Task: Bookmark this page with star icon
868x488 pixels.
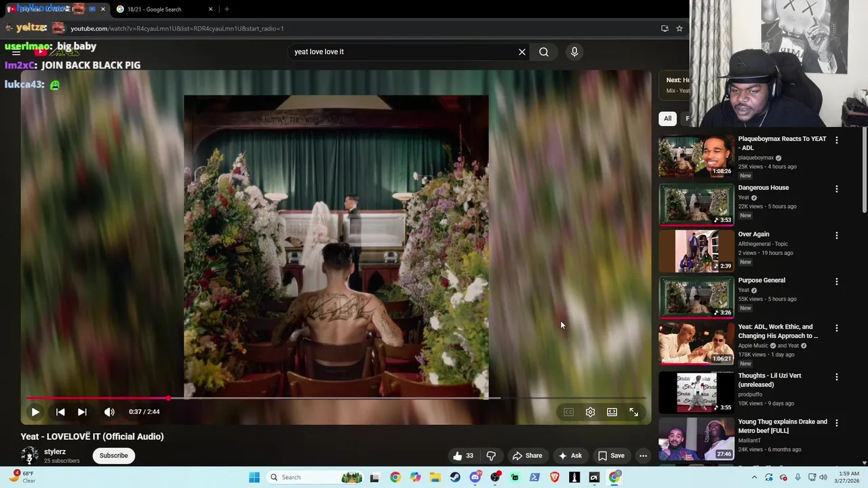Action: click(679, 28)
